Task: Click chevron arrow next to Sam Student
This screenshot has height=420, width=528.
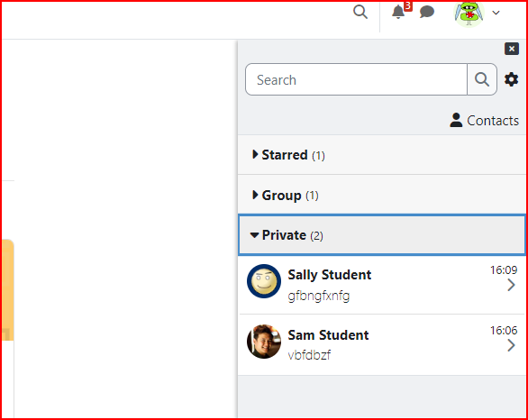Action: tap(512, 345)
